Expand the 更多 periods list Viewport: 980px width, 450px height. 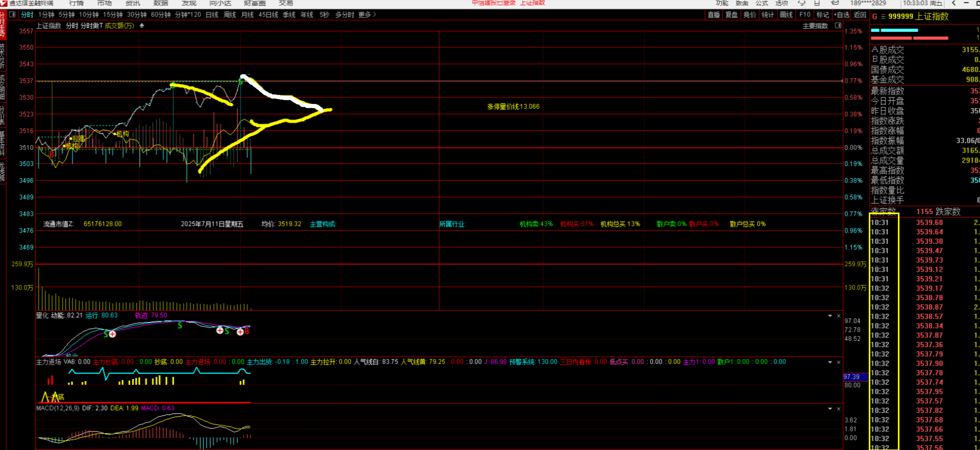367,15
